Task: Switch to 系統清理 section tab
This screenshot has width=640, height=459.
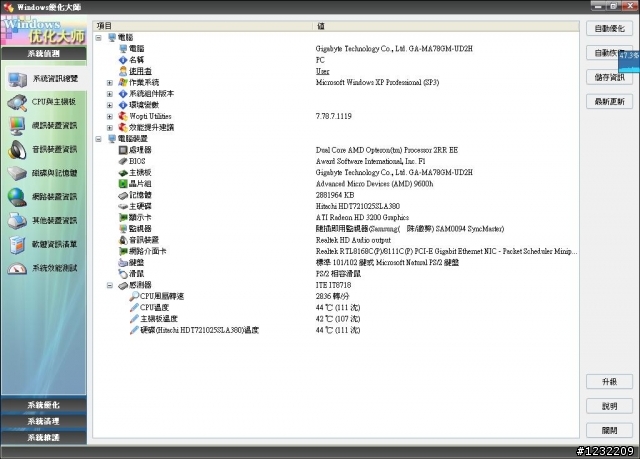Action: [44, 421]
